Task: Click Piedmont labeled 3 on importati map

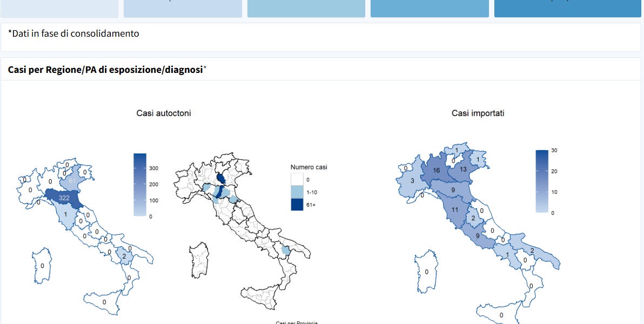Action: point(412,180)
